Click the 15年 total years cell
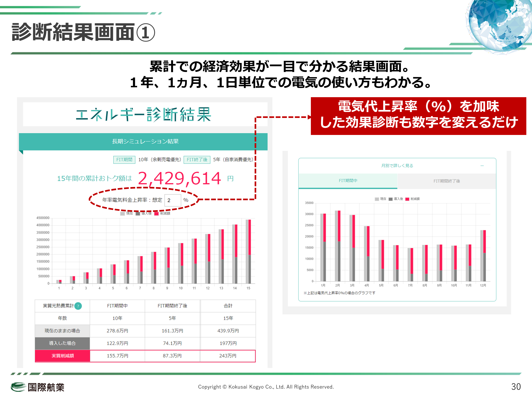The height and width of the screenshot is (399, 532). (x=228, y=318)
